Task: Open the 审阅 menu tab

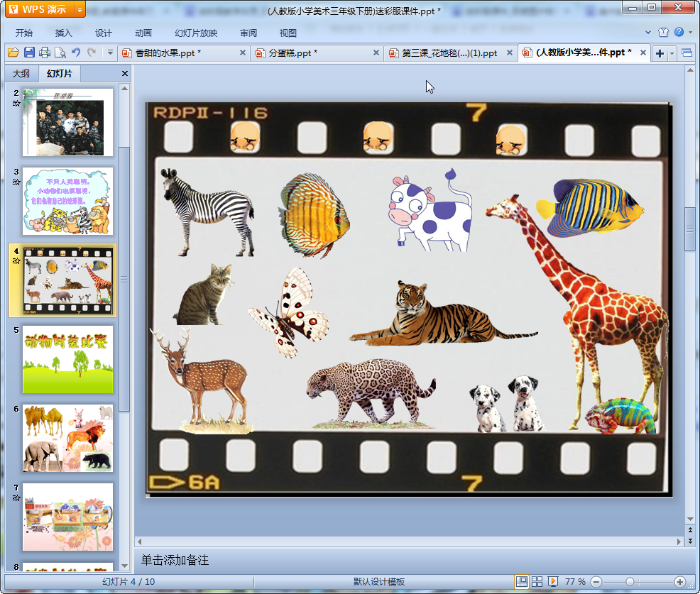Action: pyautogui.click(x=248, y=33)
